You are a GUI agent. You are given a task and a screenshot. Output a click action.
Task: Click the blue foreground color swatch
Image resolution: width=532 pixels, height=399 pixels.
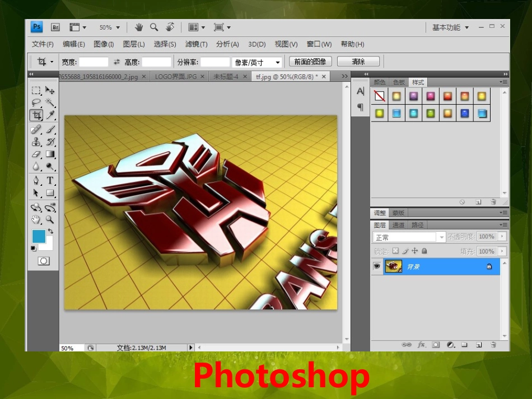point(39,236)
